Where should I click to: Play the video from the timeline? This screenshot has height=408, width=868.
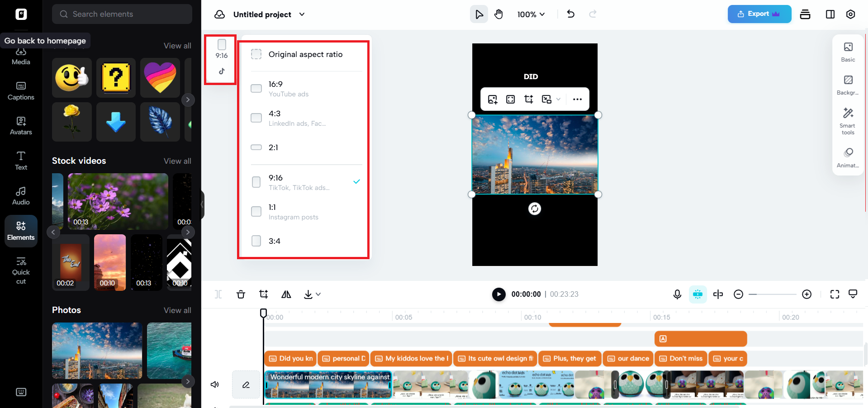(498, 294)
